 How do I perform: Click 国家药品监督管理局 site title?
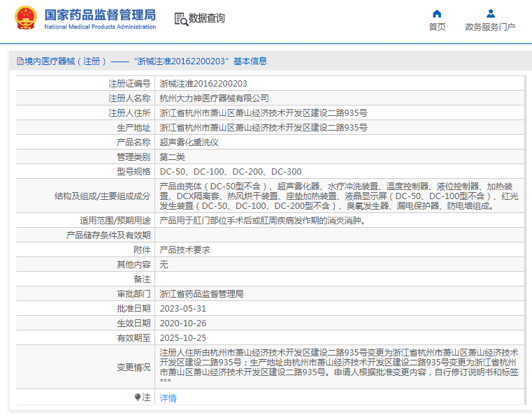click(100, 15)
